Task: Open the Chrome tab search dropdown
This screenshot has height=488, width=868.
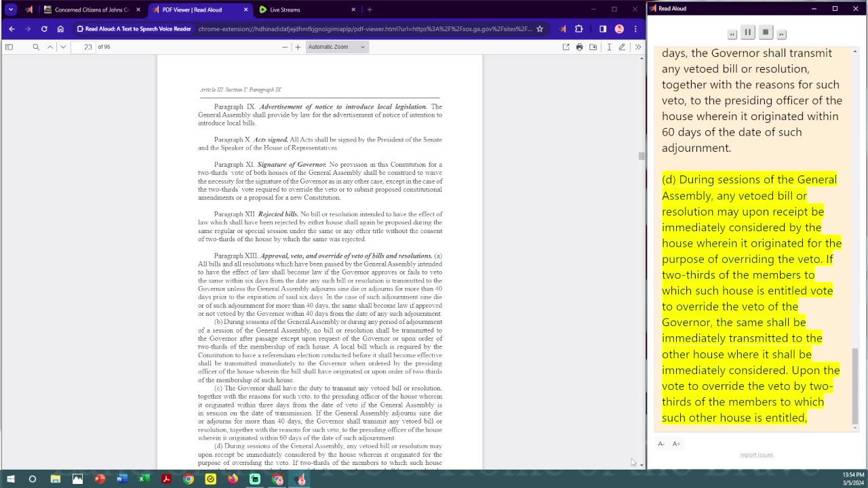Action: [10, 9]
